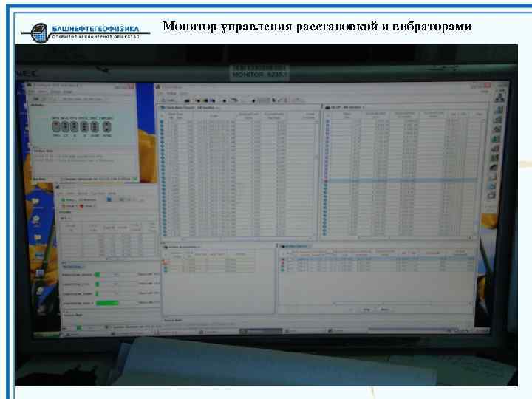This screenshot has height=399, width=532.
Task: Click the blue save icon in the lower-left window
Action: [x=109, y=199]
